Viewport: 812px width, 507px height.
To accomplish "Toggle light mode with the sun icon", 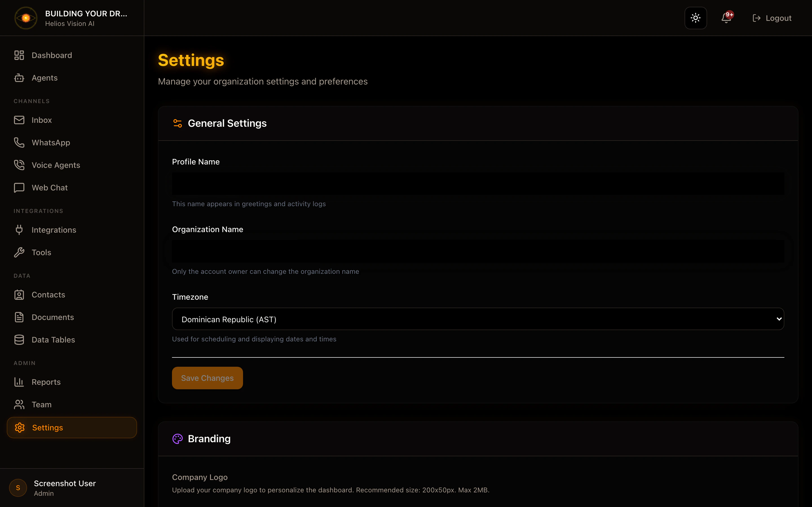I will tap(695, 18).
